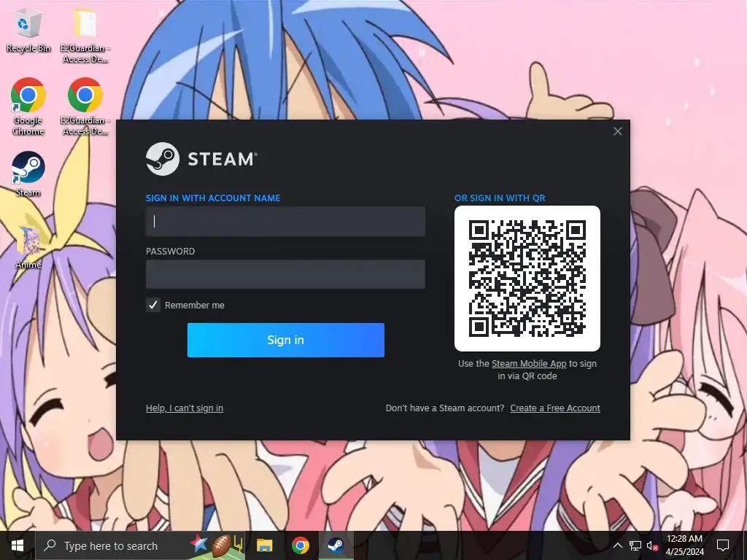
Task: Click the account name input field
Action: coord(285,222)
